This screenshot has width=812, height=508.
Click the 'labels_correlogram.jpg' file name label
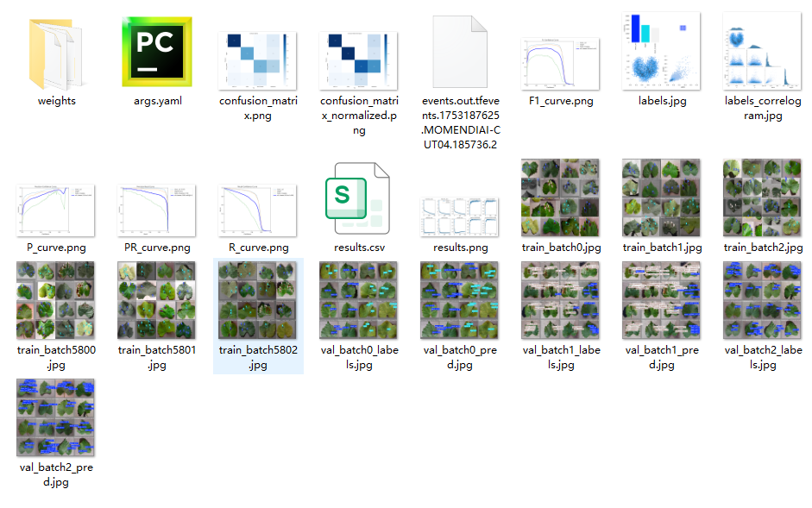pyautogui.click(x=763, y=108)
